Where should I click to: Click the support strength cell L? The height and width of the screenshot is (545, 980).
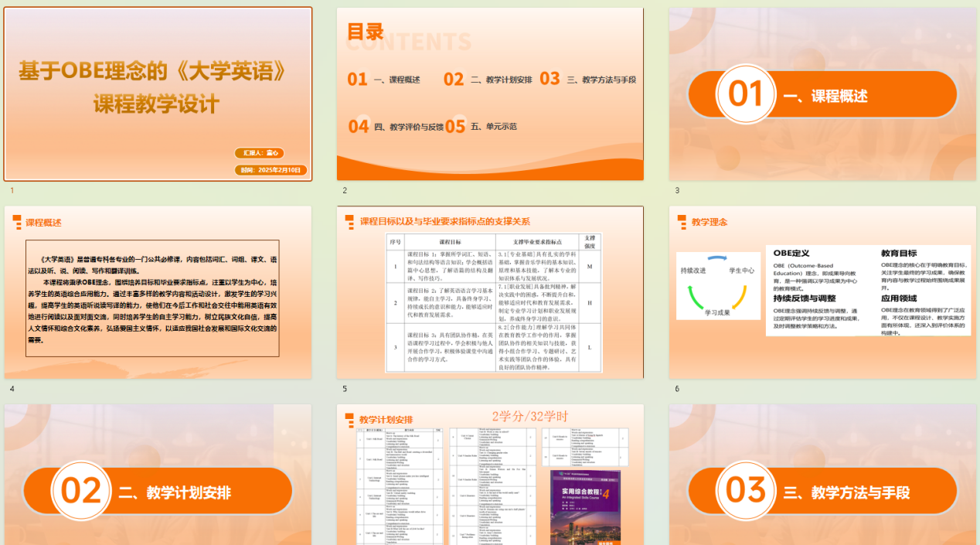pyautogui.click(x=590, y=347)
